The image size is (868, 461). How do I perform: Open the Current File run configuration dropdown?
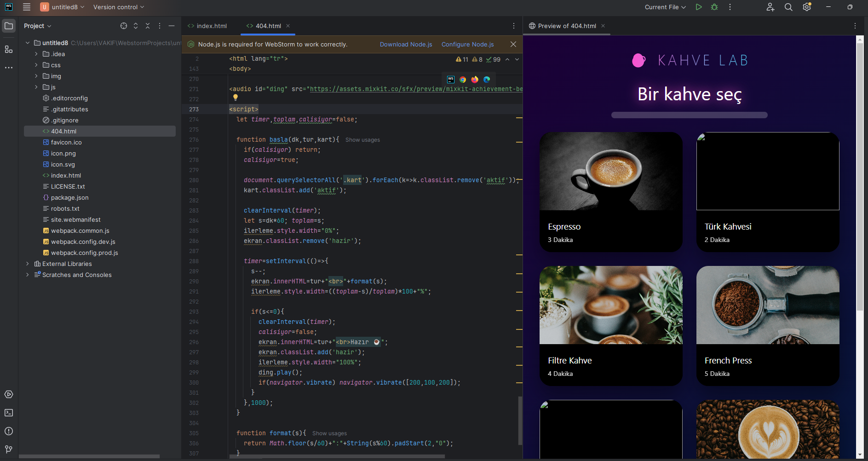[x=665, y=7]
